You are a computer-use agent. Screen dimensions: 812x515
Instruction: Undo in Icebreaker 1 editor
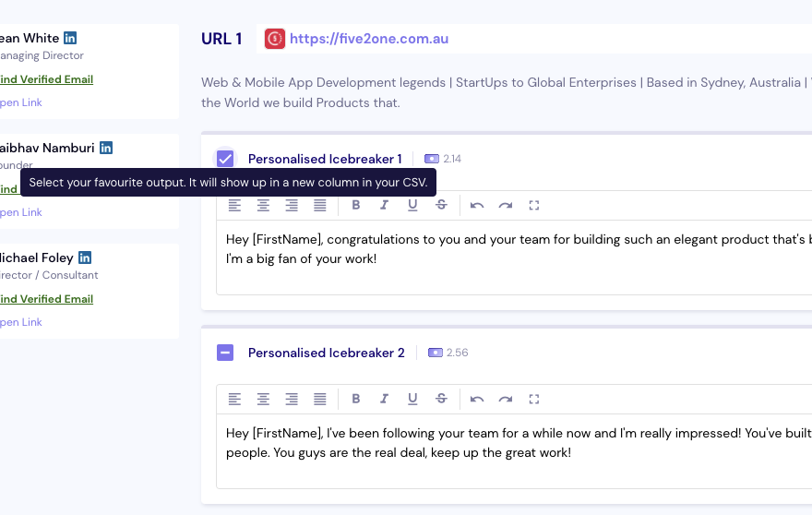tap(477, 205)
